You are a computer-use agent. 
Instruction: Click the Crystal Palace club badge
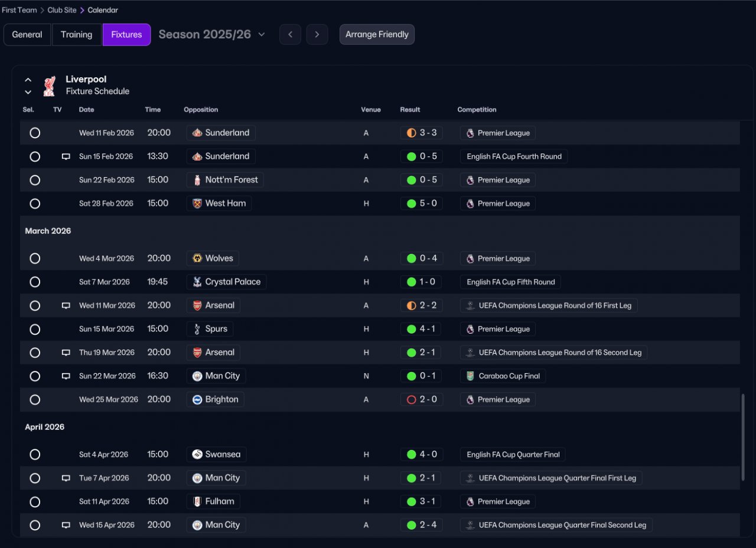point(197,282)
